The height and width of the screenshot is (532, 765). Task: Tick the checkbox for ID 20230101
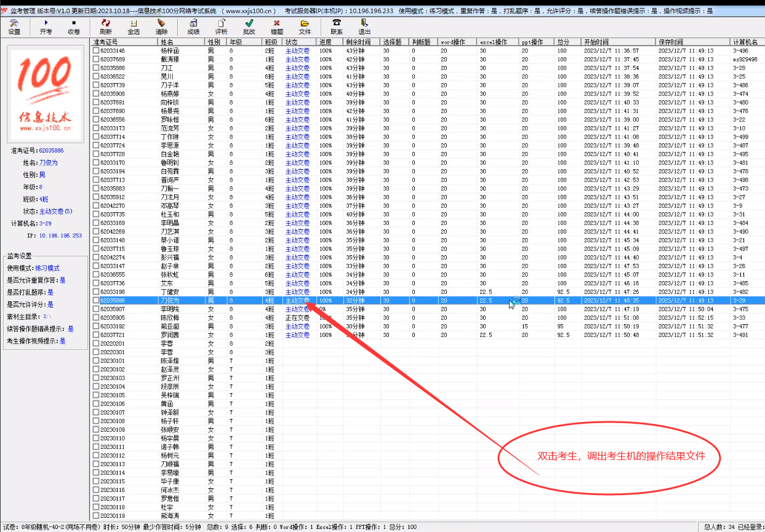(96, 360)
